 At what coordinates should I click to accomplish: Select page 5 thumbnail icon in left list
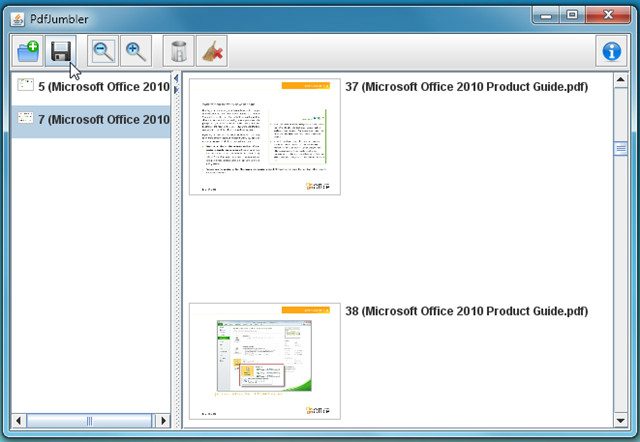[x=25, y=85]
